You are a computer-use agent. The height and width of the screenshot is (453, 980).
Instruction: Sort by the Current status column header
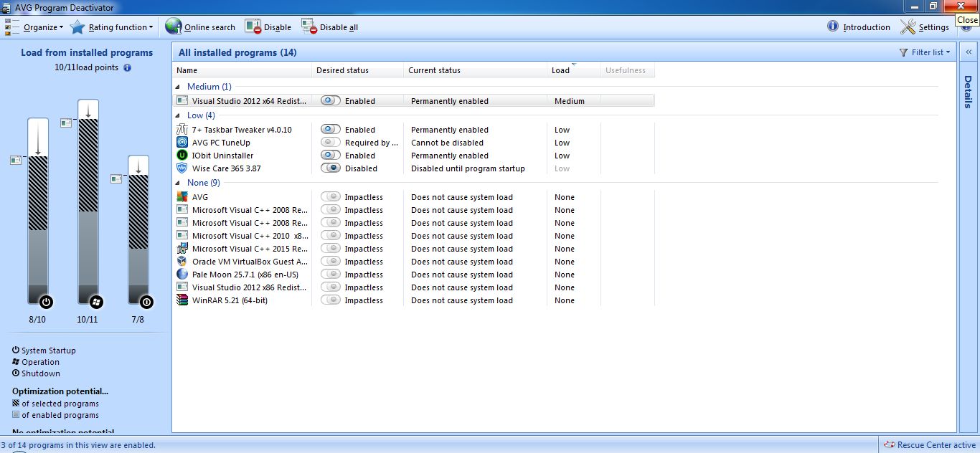(476, 70)
